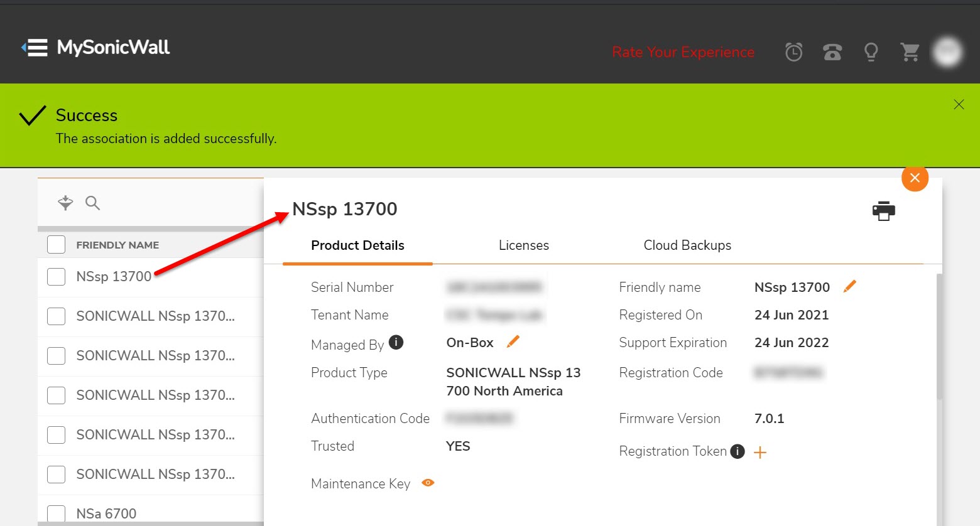Edit the Managed By On-Box setting
This screenshot has height=526, width=980.
tap(513, 342)
